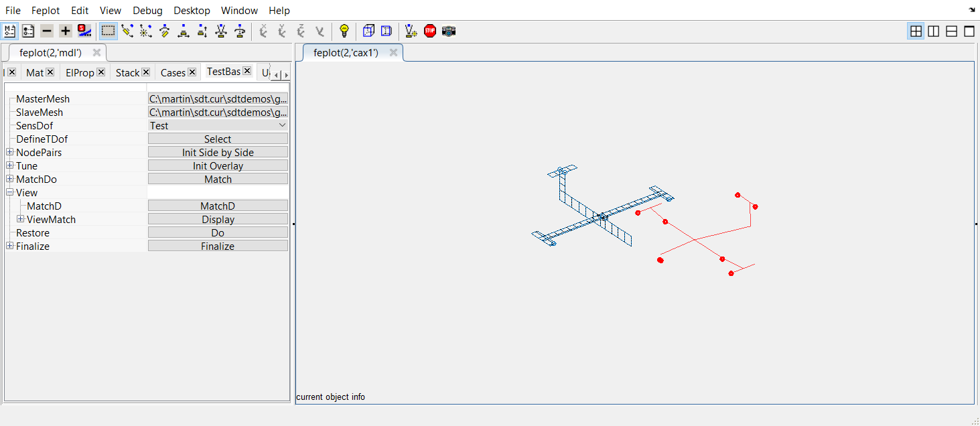Open the SensDof dropdown showing Test
The image size is (980, 426).
(x=218, y=125)
